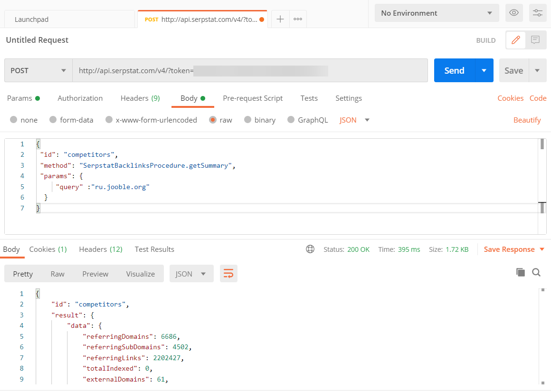Click Beautify to format body
The width and height of the screenshot is (551, 392).
(527, 120)
